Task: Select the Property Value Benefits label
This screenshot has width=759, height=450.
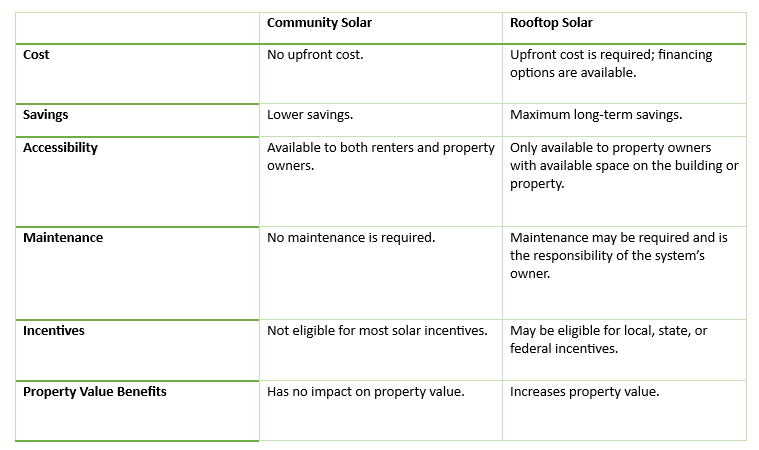Action: [95, 391]
